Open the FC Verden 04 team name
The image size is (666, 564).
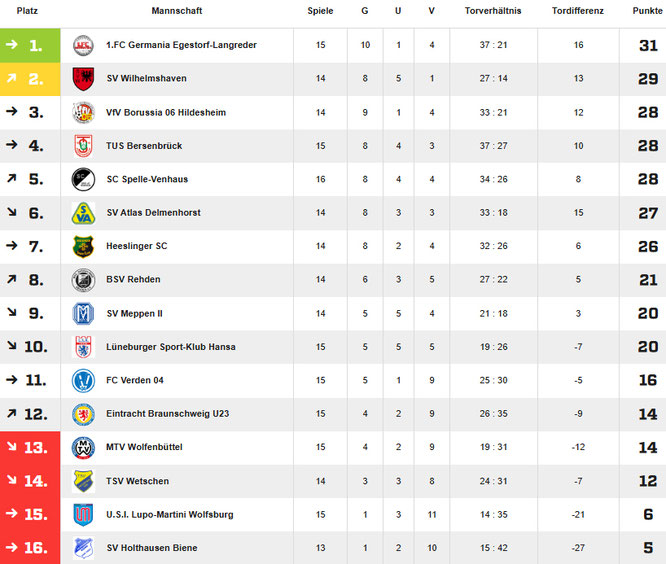(x=137, y=380)
